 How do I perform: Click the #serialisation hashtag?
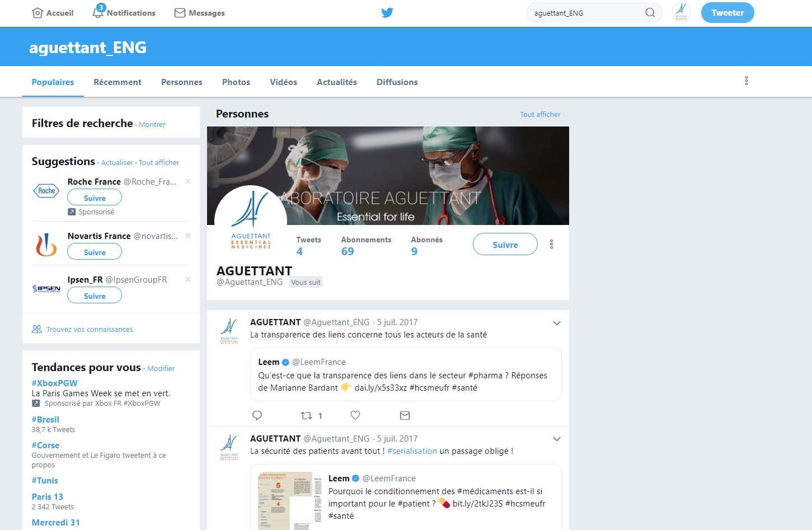pyautogui.click(x=412, y=451)
